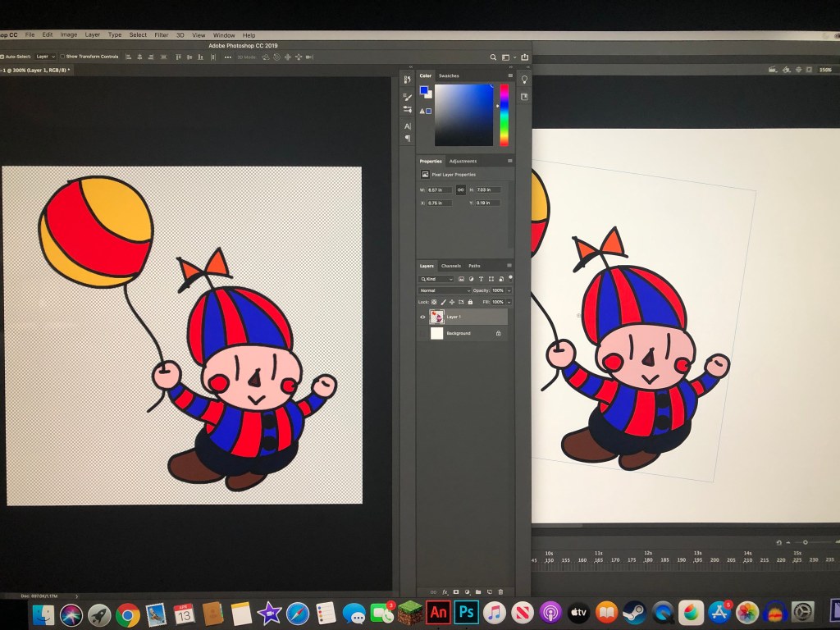Click the delete layer trash icon
This screenshot has height=630, width=840.
point(500,591)
